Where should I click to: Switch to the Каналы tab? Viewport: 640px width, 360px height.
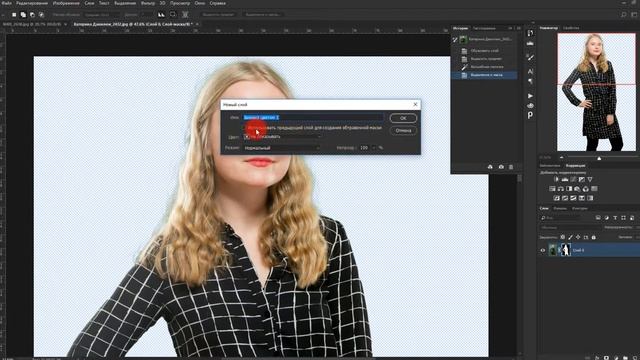[x=560, y=208]
